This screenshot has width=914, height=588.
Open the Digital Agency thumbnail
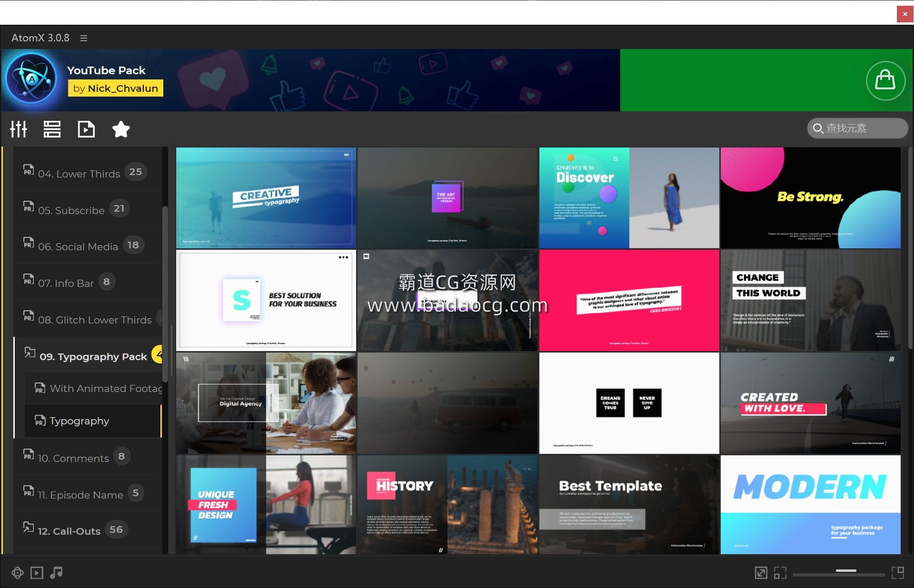tap(266, 403)
